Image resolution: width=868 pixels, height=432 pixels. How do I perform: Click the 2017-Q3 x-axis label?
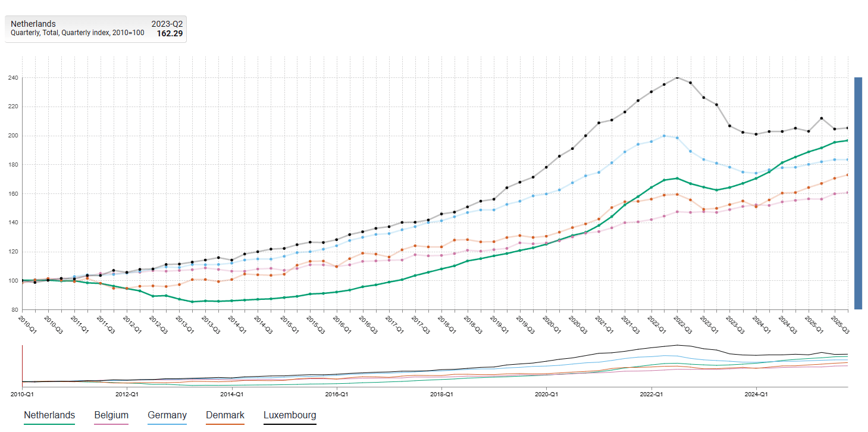[421, 324]
